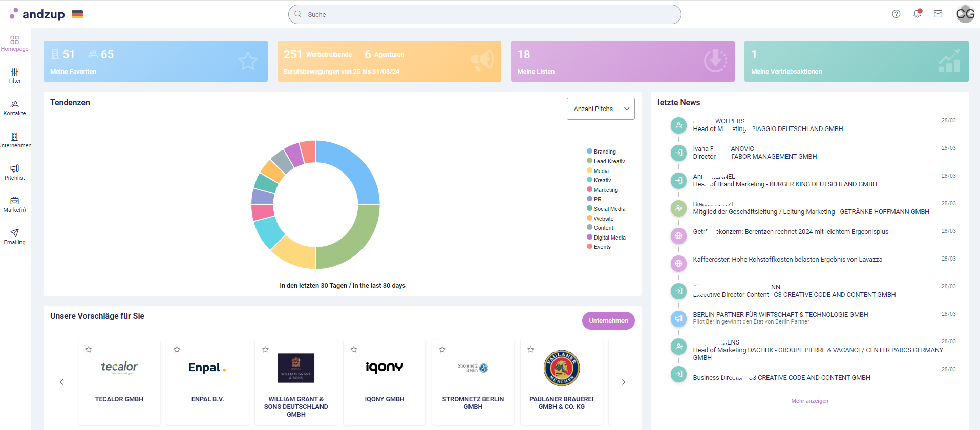The width and height of the screenshot is (980, 430).
Task: Open 'Pilot Berlin gewinnt den Etat' news text
Action: coord(751,322)
